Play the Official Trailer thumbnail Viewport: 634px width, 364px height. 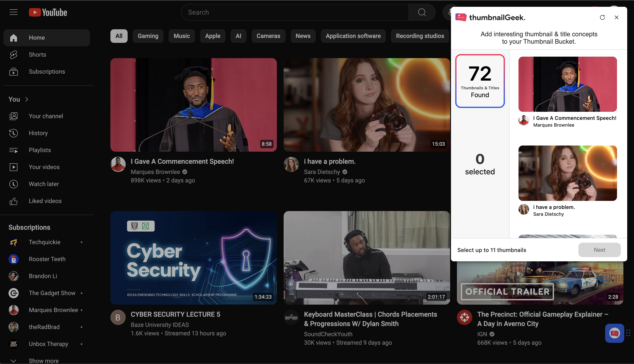click(540, 283)
